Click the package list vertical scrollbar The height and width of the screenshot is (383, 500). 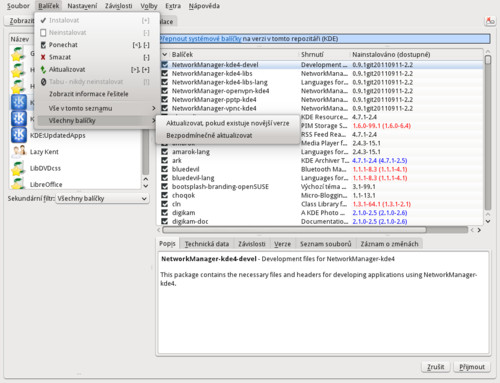tap(488, 133)
